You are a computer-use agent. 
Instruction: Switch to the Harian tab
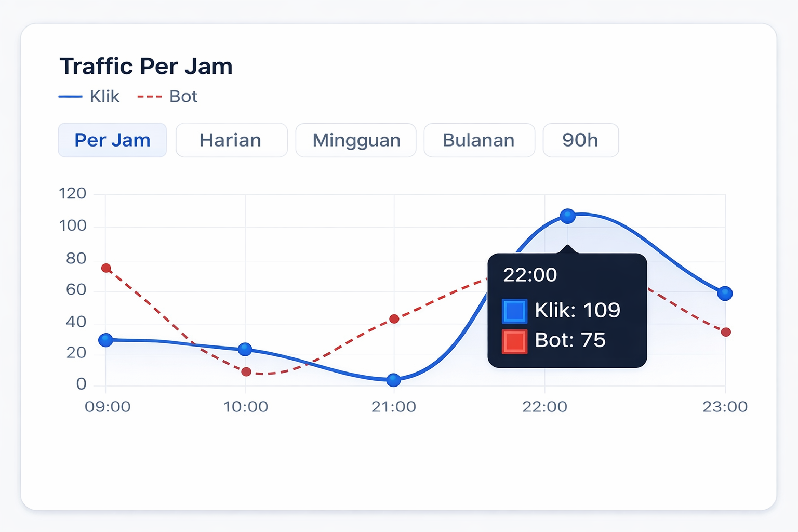[x=231, y=140]
